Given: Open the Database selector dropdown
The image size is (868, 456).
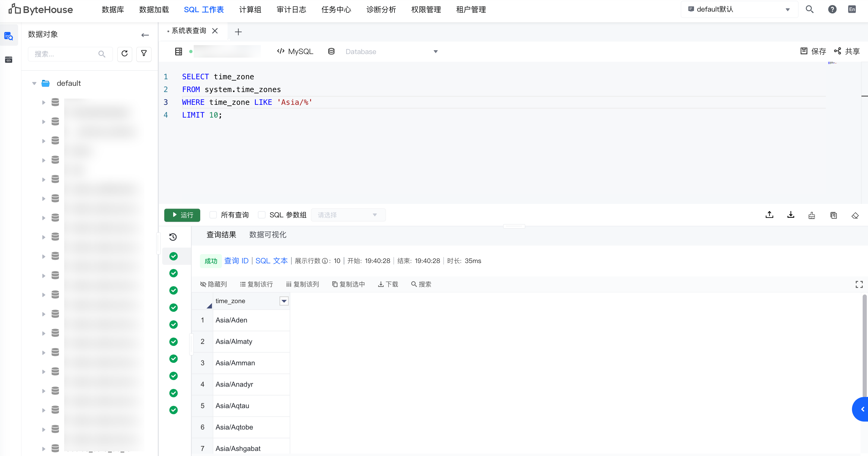Looking at the screenshot, I should 391,52.
